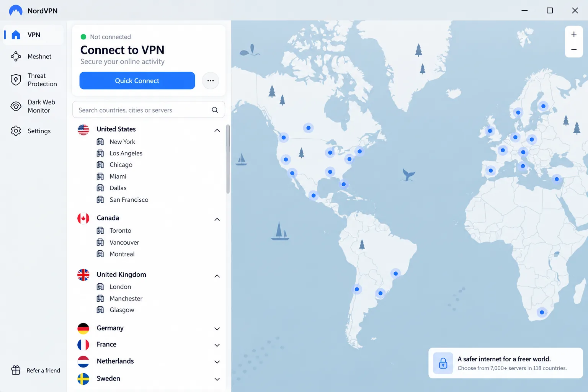Click the safer internet info banner

coord(505,363)
